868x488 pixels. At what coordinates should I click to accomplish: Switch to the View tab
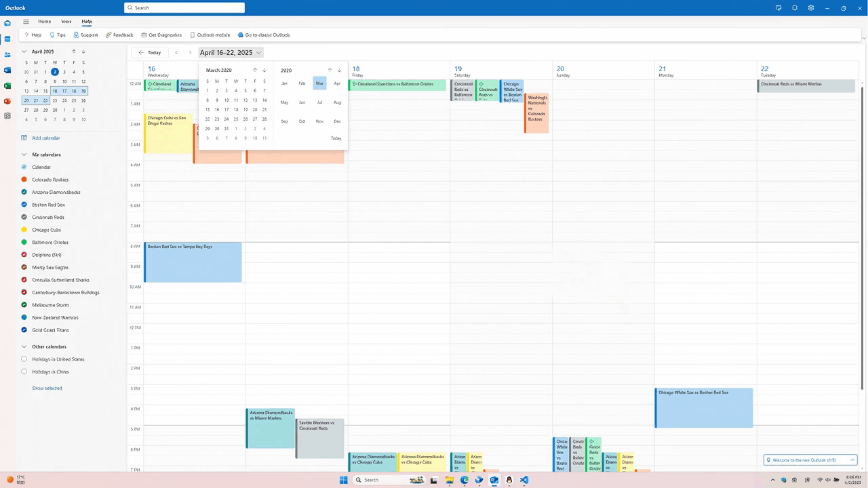(x=66, y=22)
